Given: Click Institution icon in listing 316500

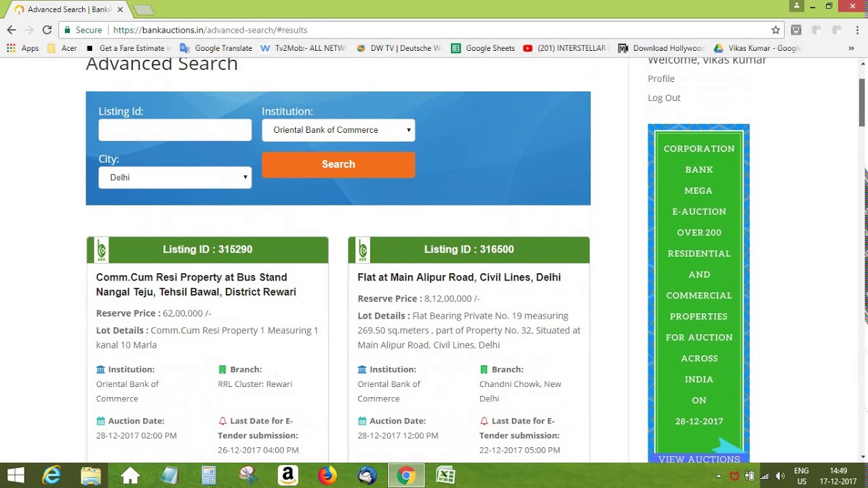Looking at the screenshot, I should point(362,369).
